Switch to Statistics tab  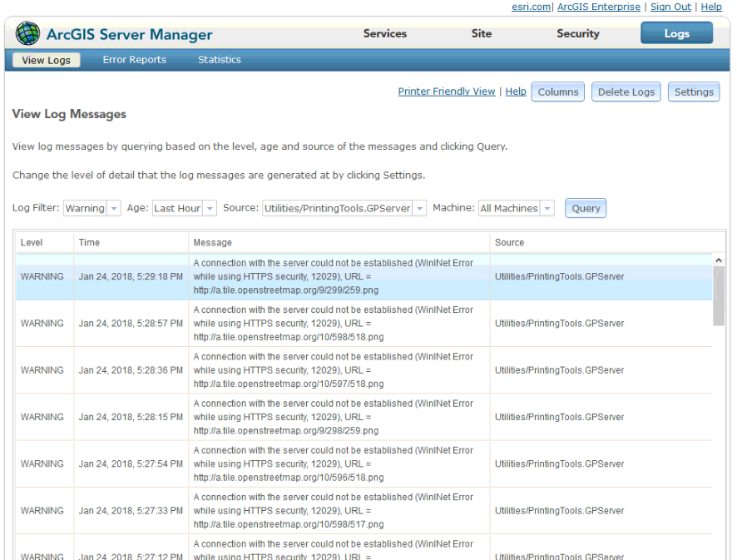(220, 60)
